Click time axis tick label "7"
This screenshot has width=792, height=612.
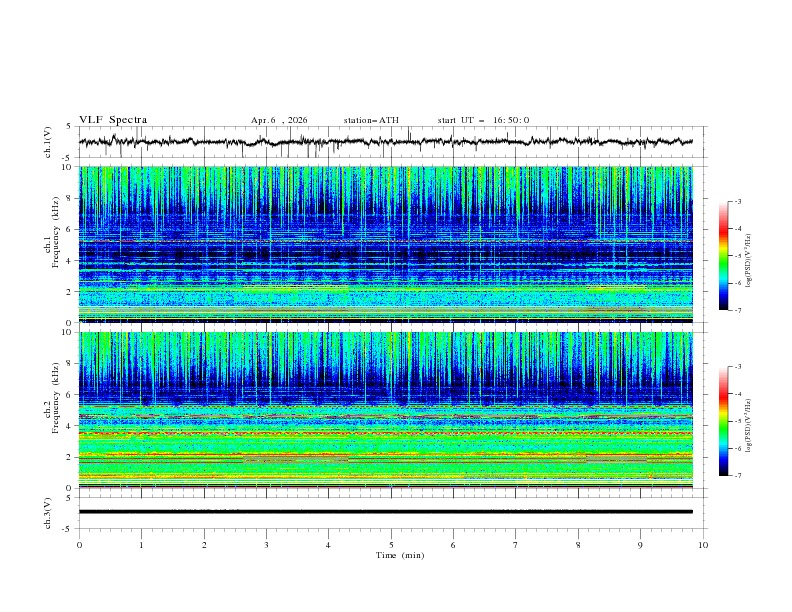point(516,545)
